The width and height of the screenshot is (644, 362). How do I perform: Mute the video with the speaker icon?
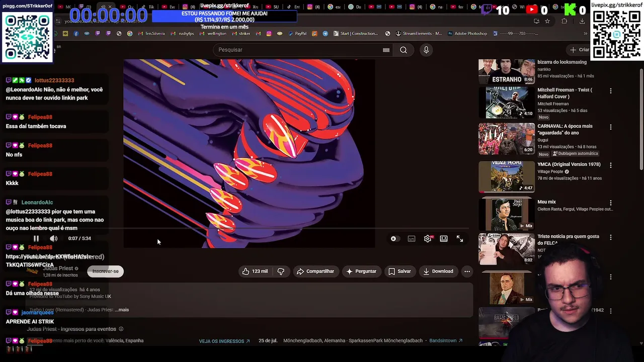53,239
